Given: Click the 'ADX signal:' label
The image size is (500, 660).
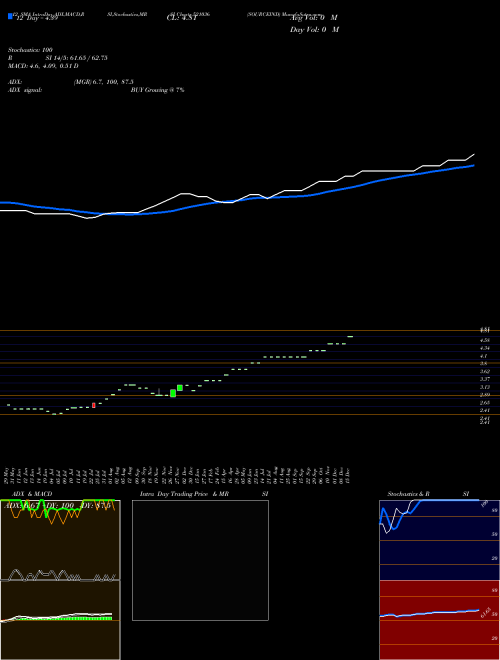Looking at the screenshot, I should tap(25, 90).
